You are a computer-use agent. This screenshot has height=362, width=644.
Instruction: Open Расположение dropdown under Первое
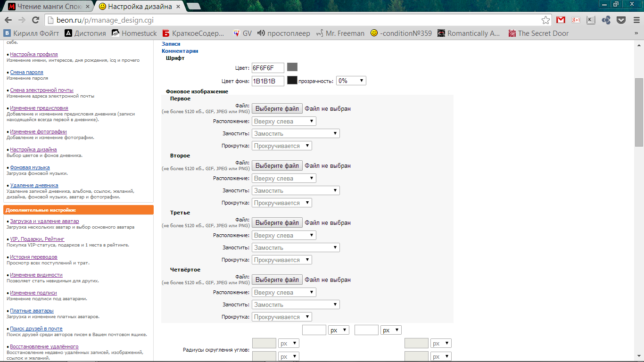pos(284,121)
